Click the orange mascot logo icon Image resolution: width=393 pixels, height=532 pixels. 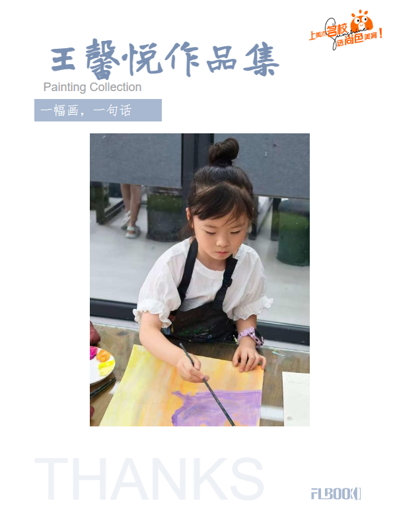(362, 20)
